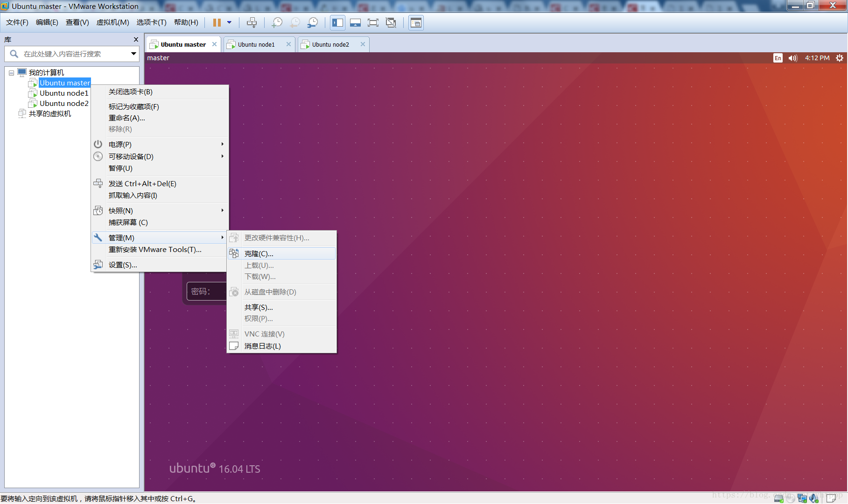Expand the 快照(N) submenu
Viewport: 848px width, 504px height.
click(160, 210)
